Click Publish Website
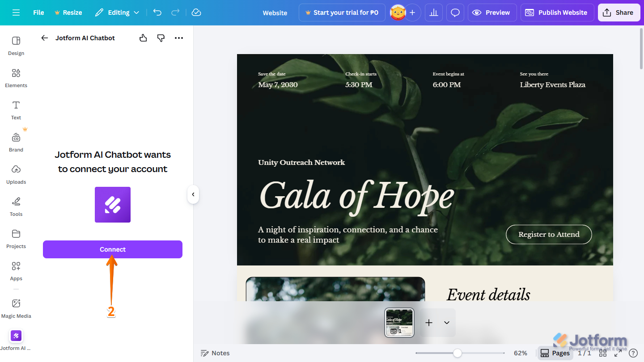644x362 pixels. [x=557, y=12]
